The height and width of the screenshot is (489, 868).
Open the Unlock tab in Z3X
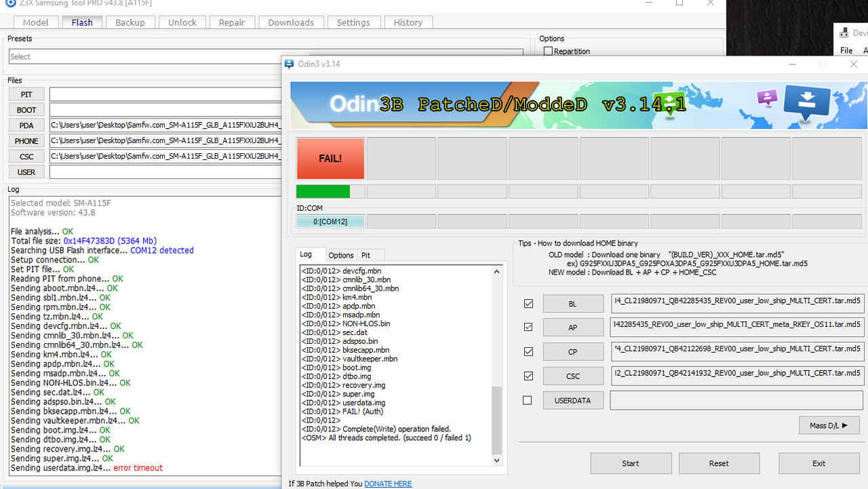(182, 22)
